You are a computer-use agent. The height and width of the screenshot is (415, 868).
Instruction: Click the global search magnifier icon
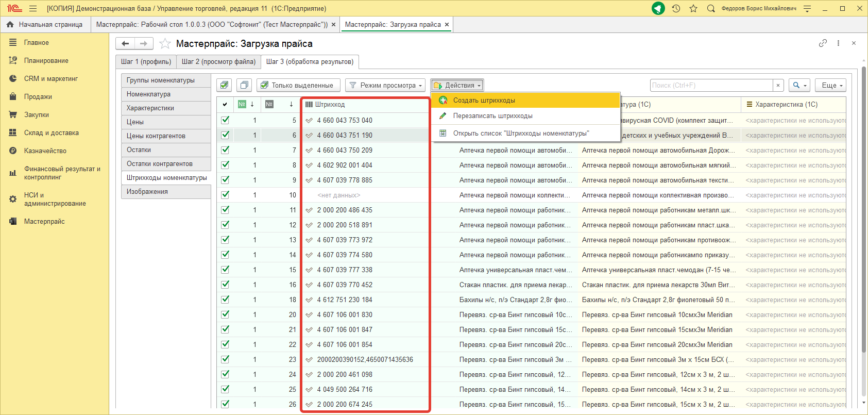tap(711, 8)
